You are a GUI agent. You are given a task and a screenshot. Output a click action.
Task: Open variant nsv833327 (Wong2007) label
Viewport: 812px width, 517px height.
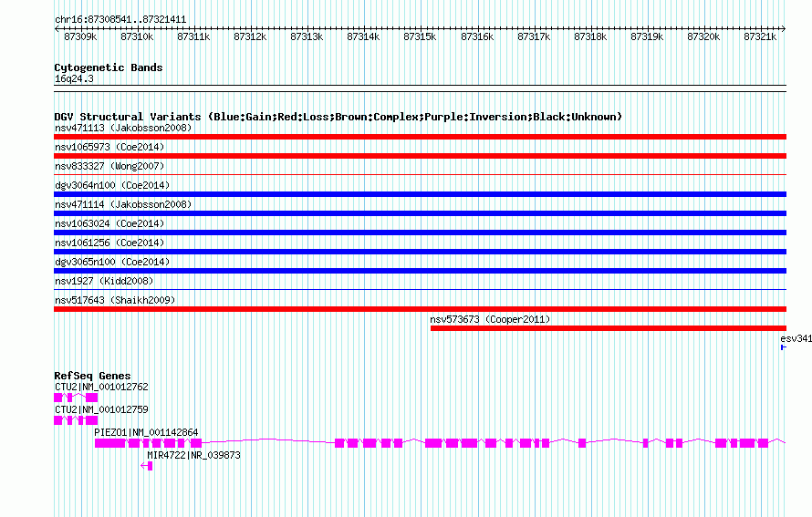point(109,166)
